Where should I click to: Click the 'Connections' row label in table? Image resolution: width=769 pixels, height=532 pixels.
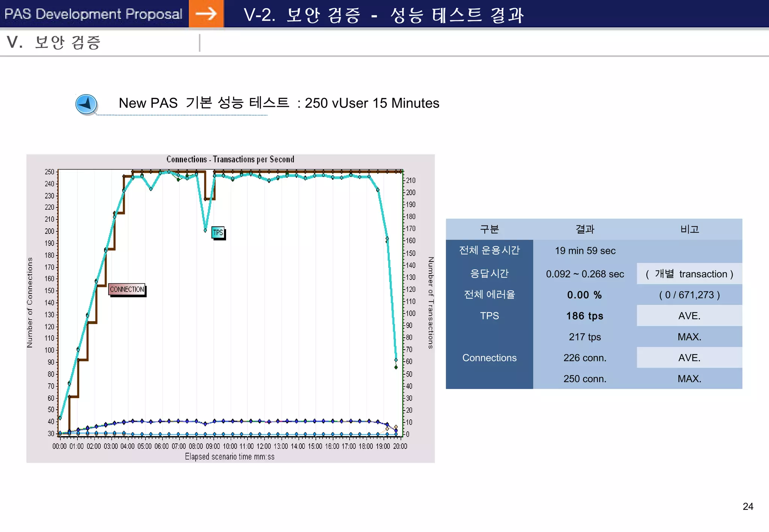click(489, 358)
